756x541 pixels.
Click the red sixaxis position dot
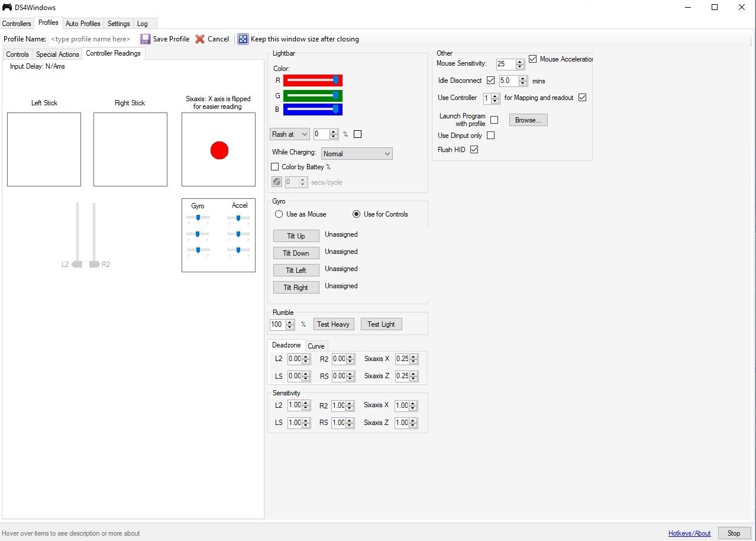pos(219,150)
